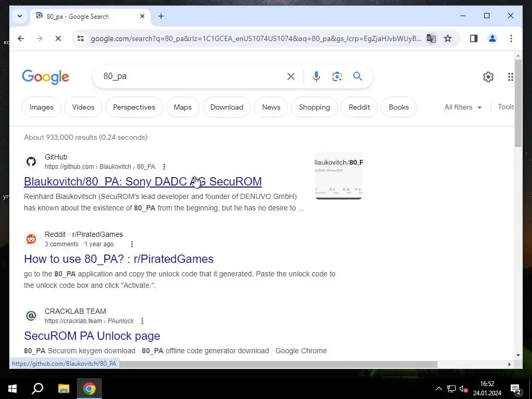Image resolution: width=532 pixels, height=399 pixels.
Task: Filter results by Images
Action: click(42, 107)
